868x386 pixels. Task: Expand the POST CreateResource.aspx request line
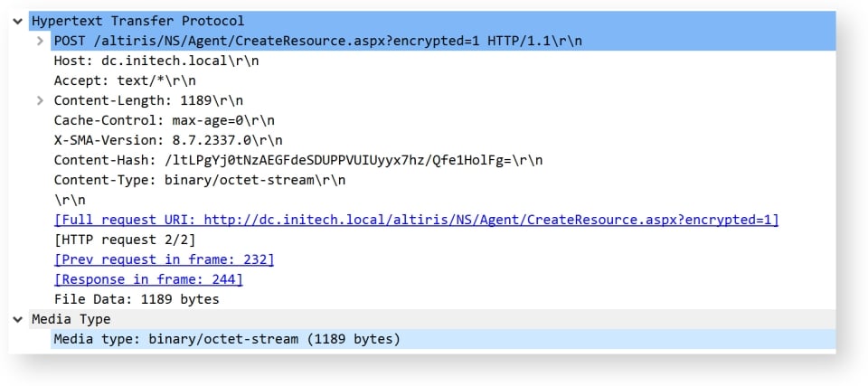40,41
